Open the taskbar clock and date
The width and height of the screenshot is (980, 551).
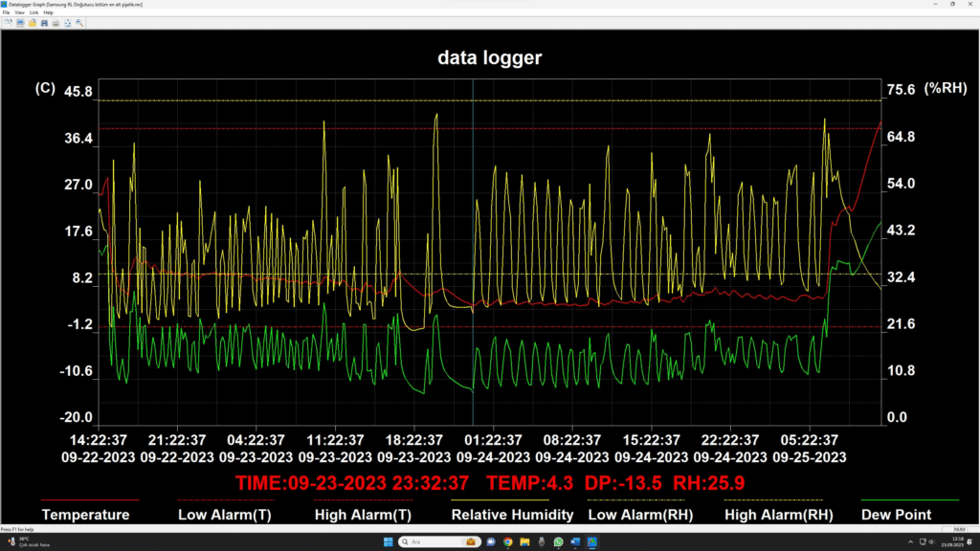(x=952, y=541)
